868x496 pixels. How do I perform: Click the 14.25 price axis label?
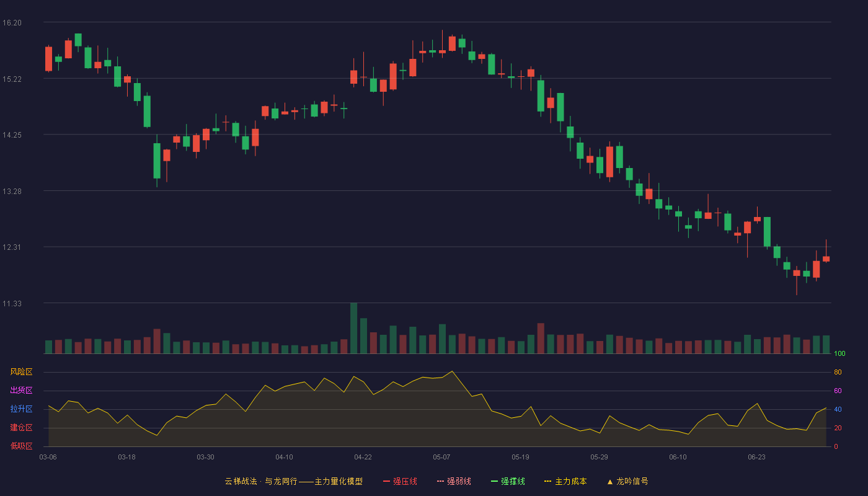click(x=12, y=135)
